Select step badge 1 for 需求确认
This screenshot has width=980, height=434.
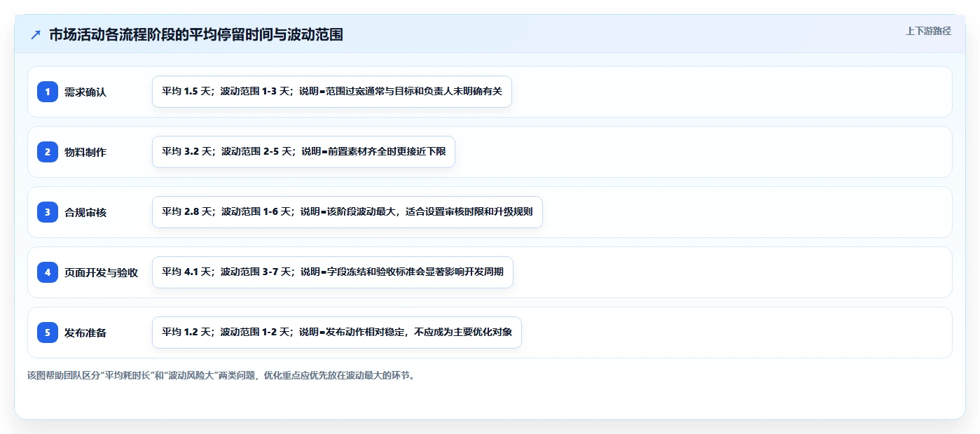(x=48, y=92)
